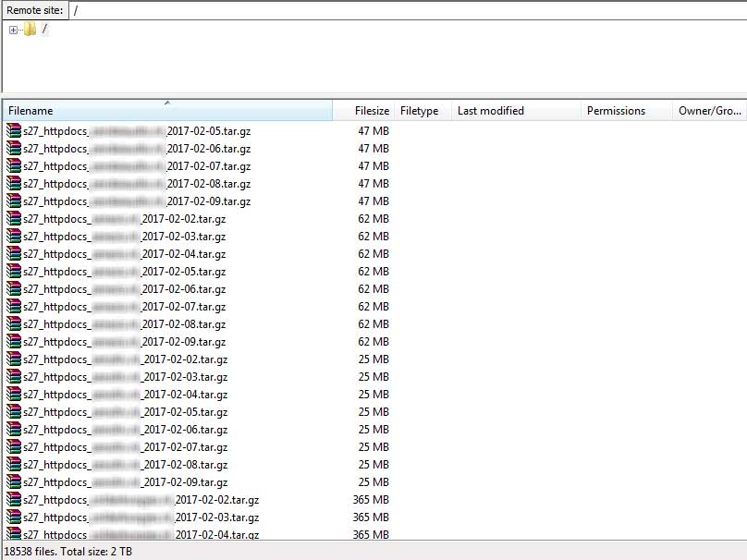The image size is (747, 560).
Task: Click archive icon of 365 MB 2017-02-03 file
Action: [x=13, y=517]
